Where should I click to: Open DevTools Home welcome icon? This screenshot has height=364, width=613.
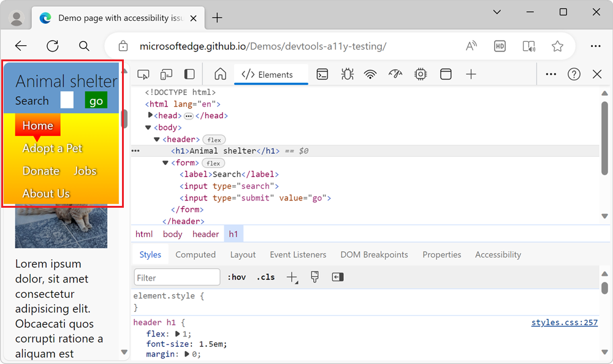click(220, 74)
